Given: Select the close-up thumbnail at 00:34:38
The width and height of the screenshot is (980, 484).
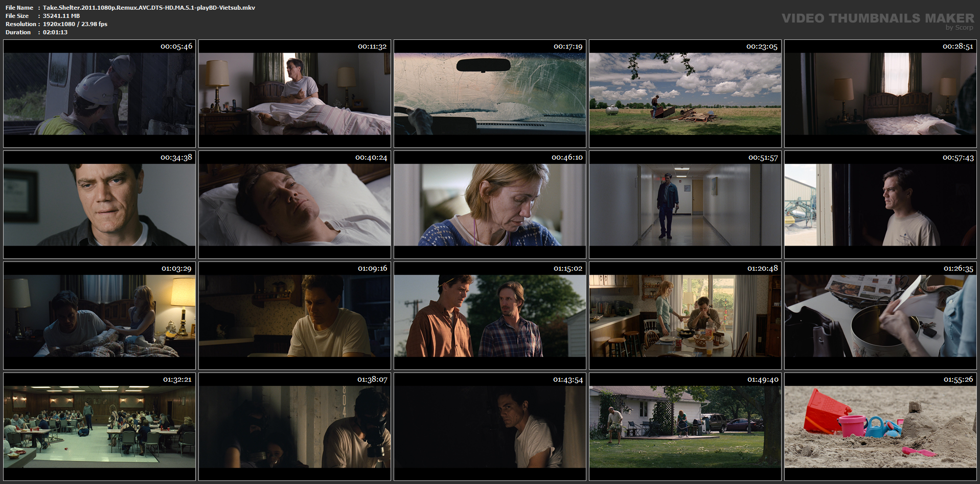Looking at the screenshot, I should coord(99,205).
